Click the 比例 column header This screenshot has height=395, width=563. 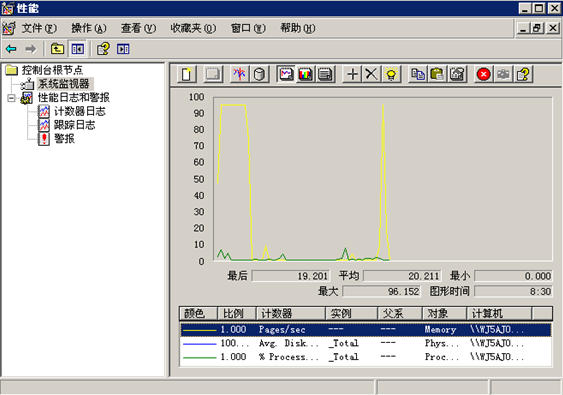click(237, 313)
